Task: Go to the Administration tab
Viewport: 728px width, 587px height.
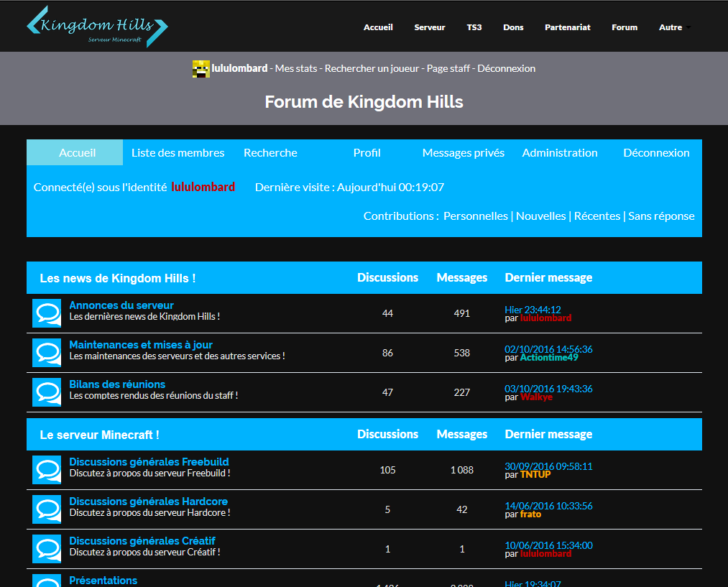Action: pyautogui.click(x=559, y=153)
